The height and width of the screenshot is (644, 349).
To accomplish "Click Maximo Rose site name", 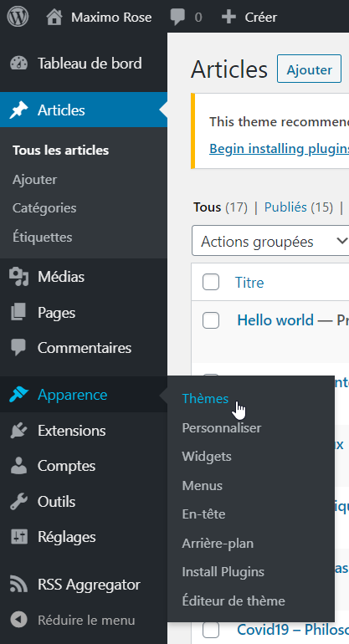I will (111, 18).
